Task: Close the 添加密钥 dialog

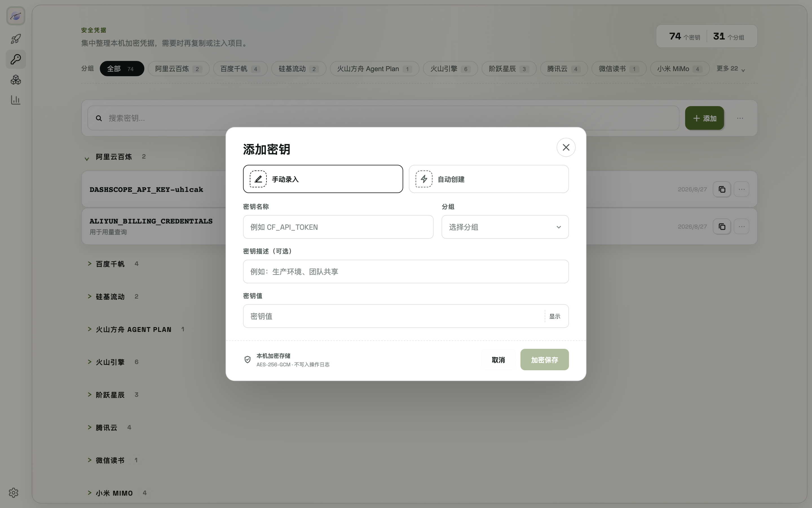Action: pyautogui.click(x=566, y=147)
